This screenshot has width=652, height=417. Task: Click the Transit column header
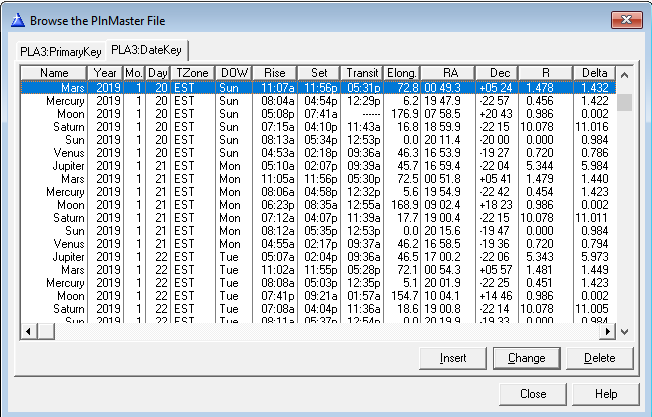362,73
